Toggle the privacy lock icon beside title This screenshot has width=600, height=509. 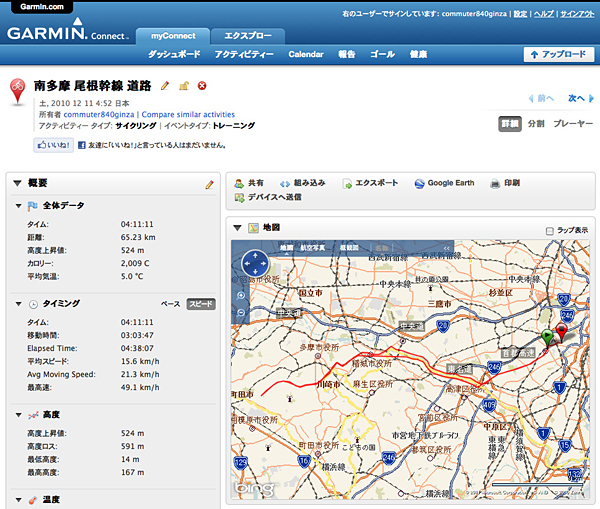click(184, 86)
